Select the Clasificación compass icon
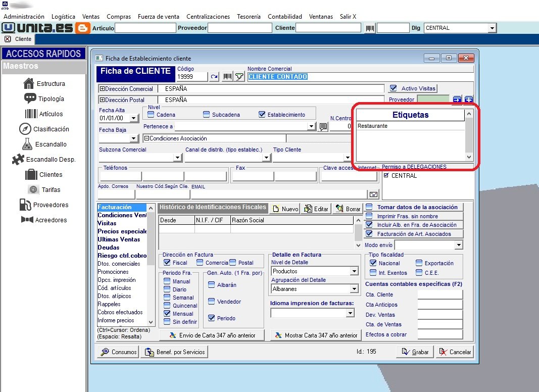The height and width of the screenshot is (392, 539). [x=25, y=129]
